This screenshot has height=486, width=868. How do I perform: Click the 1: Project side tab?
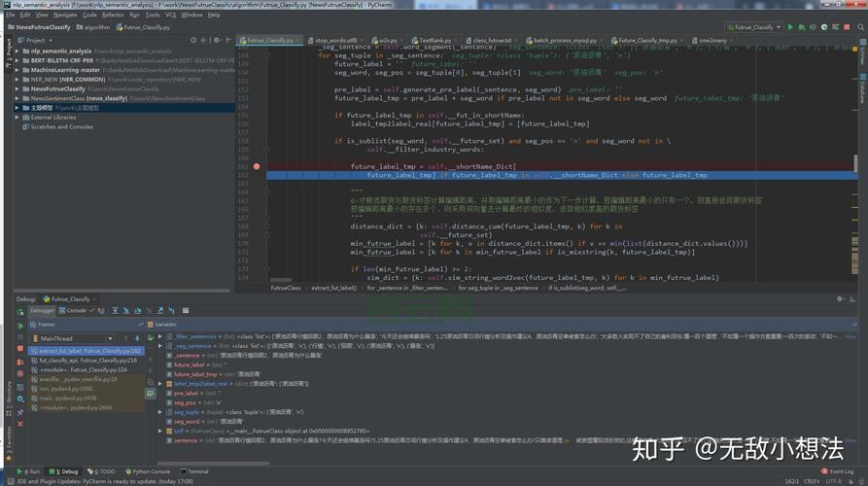pyautogui.click(x=9, y=53)
